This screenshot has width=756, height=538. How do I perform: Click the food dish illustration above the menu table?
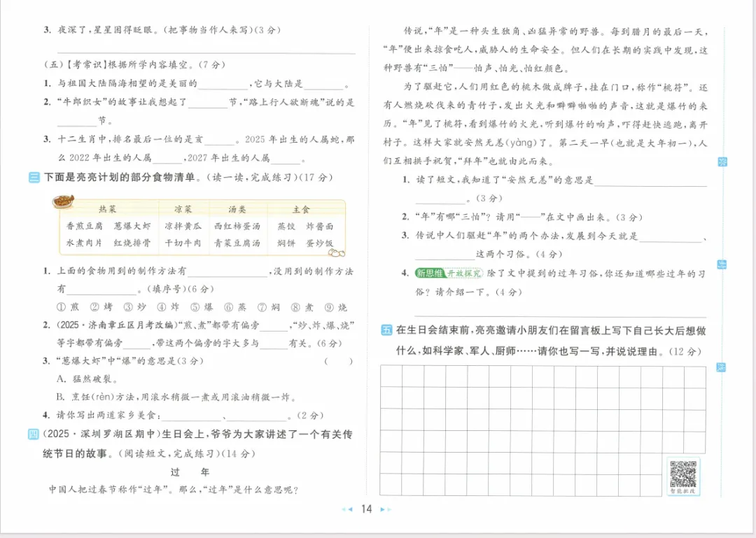point(64,201)
